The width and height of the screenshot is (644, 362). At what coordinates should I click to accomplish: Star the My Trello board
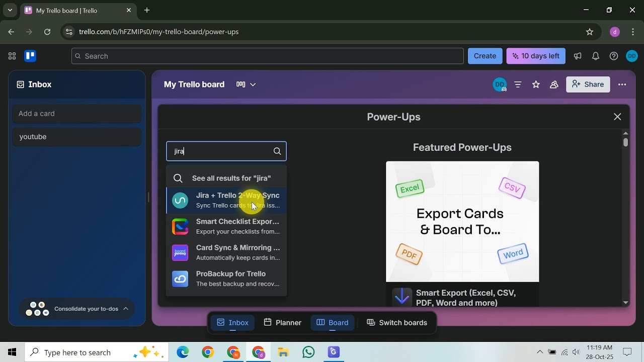(x=536, y=84)
